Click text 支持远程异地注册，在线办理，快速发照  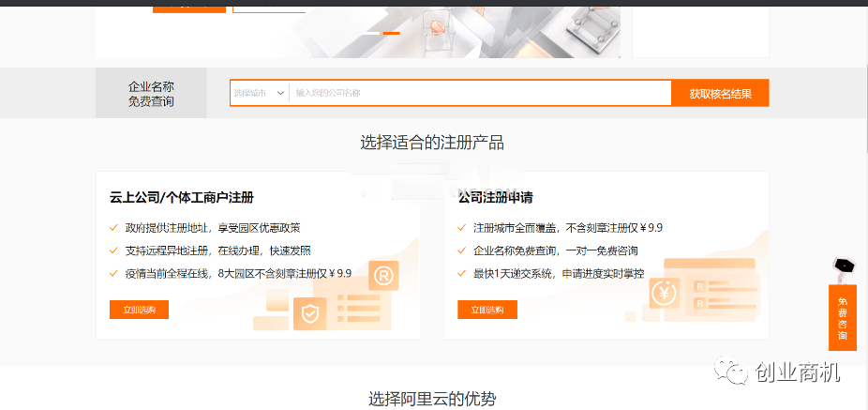218,251
